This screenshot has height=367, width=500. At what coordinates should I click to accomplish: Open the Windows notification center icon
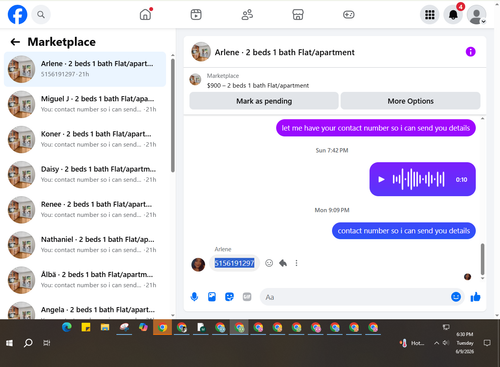point(487,343)
